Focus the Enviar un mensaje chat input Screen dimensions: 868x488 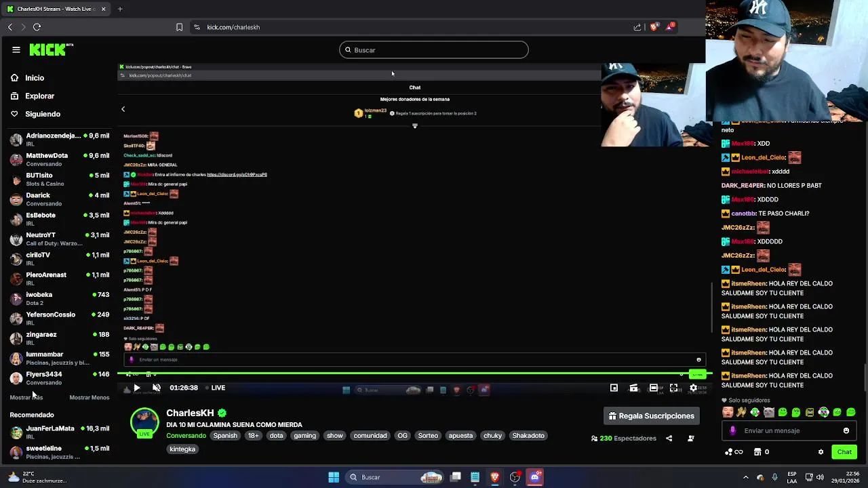[789, 430]
